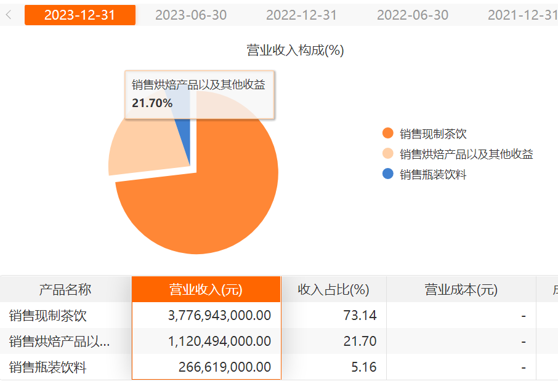Click the 产品名称 column header

click(65, 289)
